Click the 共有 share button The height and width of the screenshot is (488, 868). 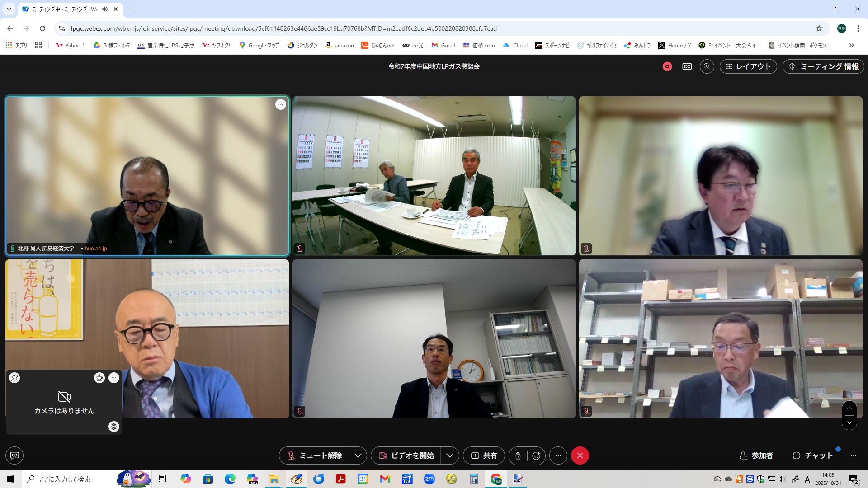(x=484, y=455)
